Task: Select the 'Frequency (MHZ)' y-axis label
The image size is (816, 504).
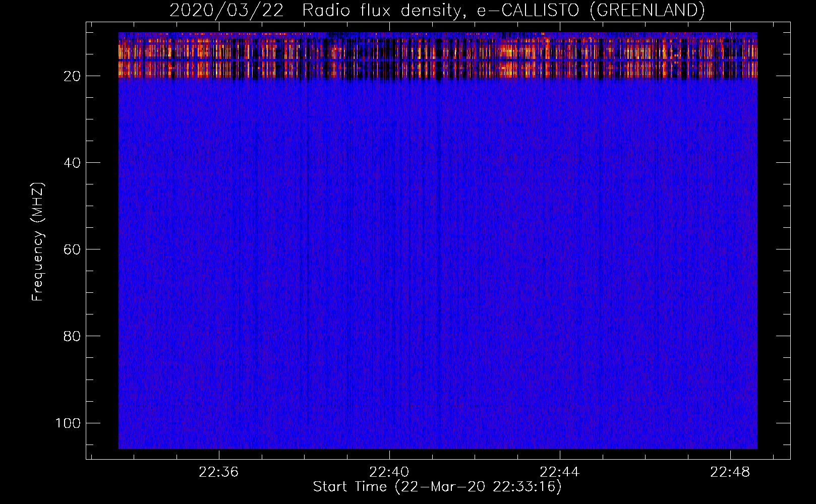Action: point(38,242)
